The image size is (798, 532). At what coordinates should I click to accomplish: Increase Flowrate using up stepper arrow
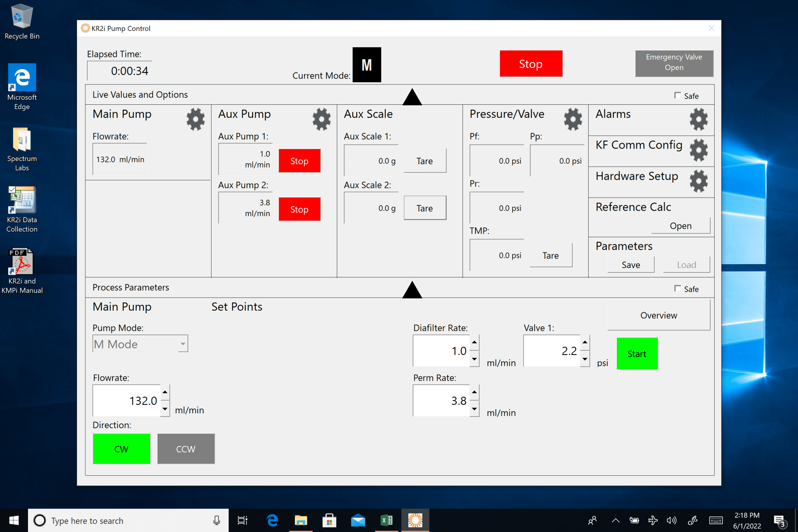point(165,393)
